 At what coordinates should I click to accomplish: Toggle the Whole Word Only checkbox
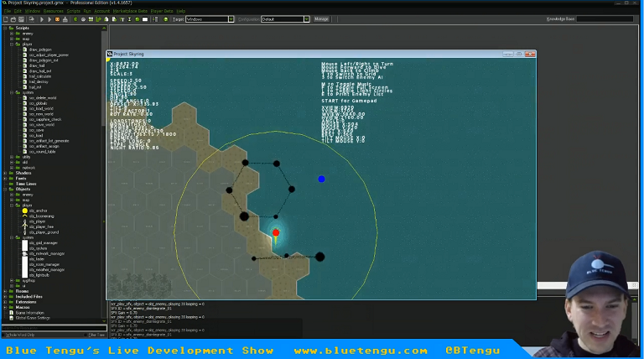tap(3, 335)
